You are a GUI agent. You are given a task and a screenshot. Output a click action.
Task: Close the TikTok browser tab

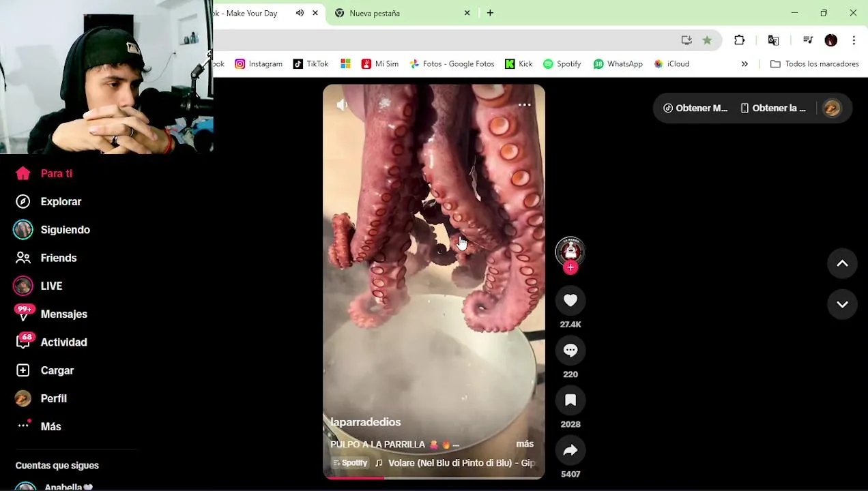315,13
